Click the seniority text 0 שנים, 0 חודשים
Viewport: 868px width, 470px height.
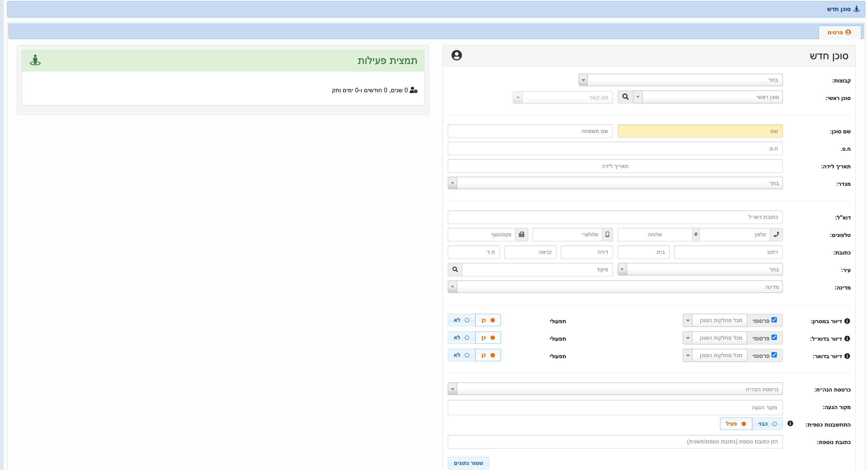(370, 90)
